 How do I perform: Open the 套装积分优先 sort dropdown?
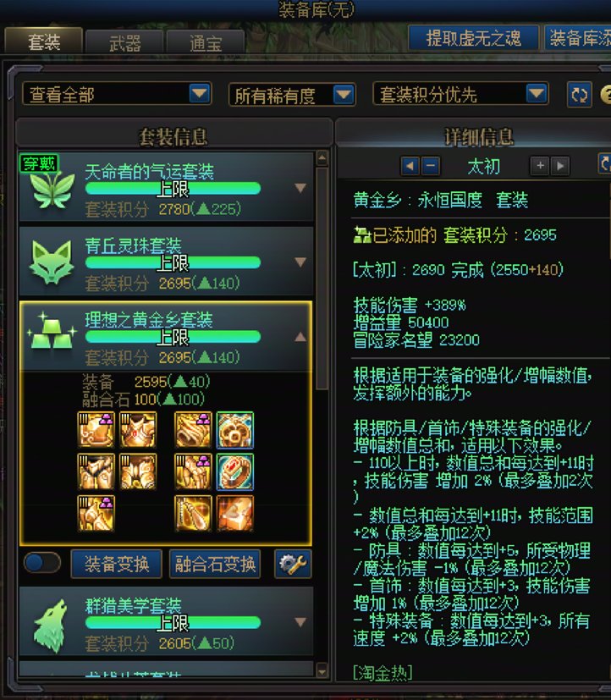pyautogui.click(x=460, y=94)
